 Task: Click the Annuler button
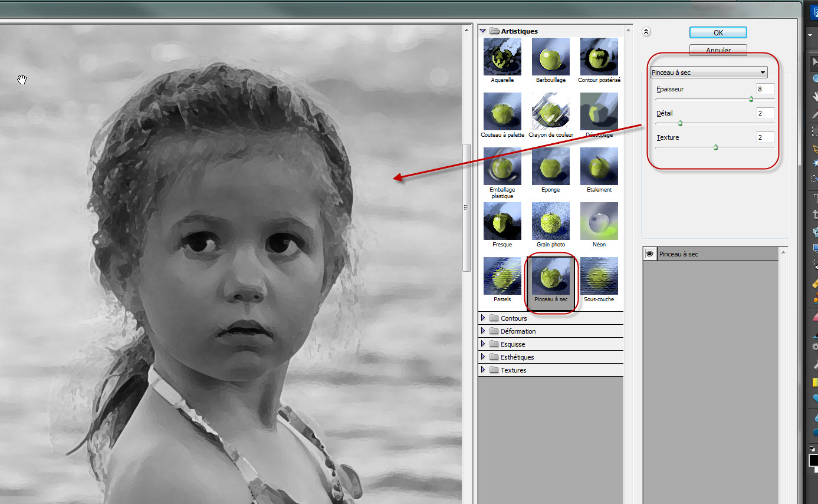pyautogui.click(x=718, y=50)
